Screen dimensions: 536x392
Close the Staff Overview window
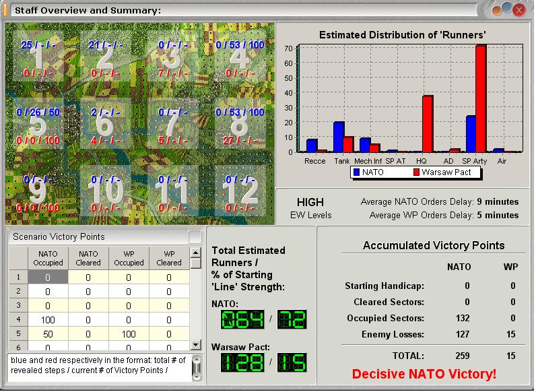click(519, 10)
